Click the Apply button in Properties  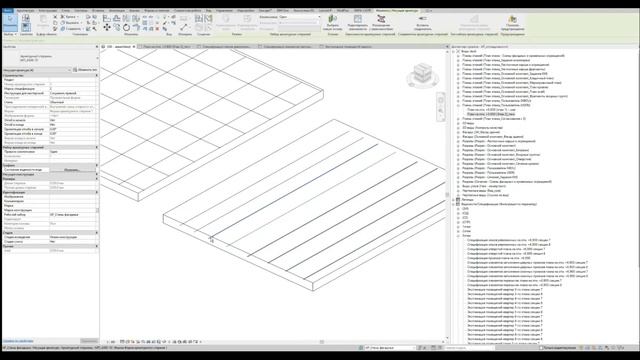pyautogui.click(x=89, y=341)
